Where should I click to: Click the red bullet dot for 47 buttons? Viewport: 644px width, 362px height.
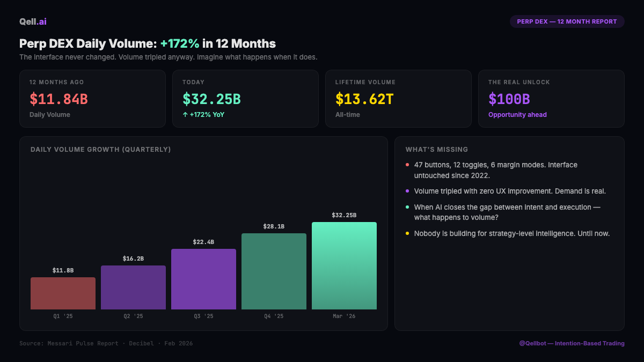[408, 165]
